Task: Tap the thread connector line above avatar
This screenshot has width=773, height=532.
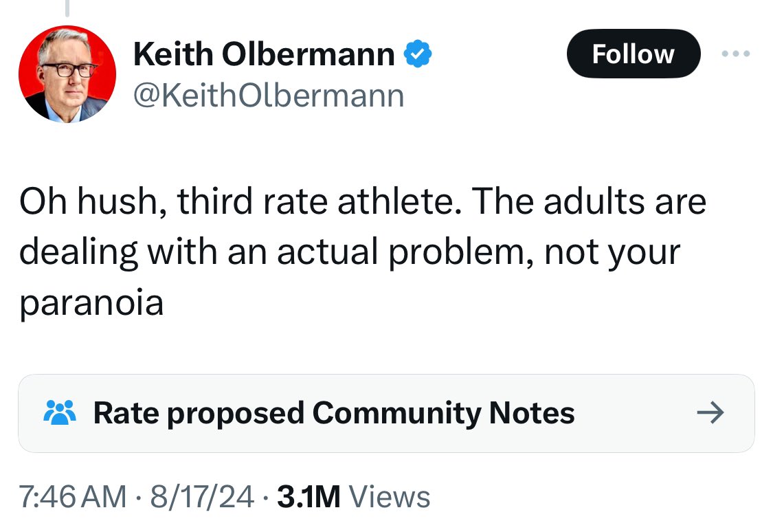Action: pyautogui.click(x=67, y=7)
